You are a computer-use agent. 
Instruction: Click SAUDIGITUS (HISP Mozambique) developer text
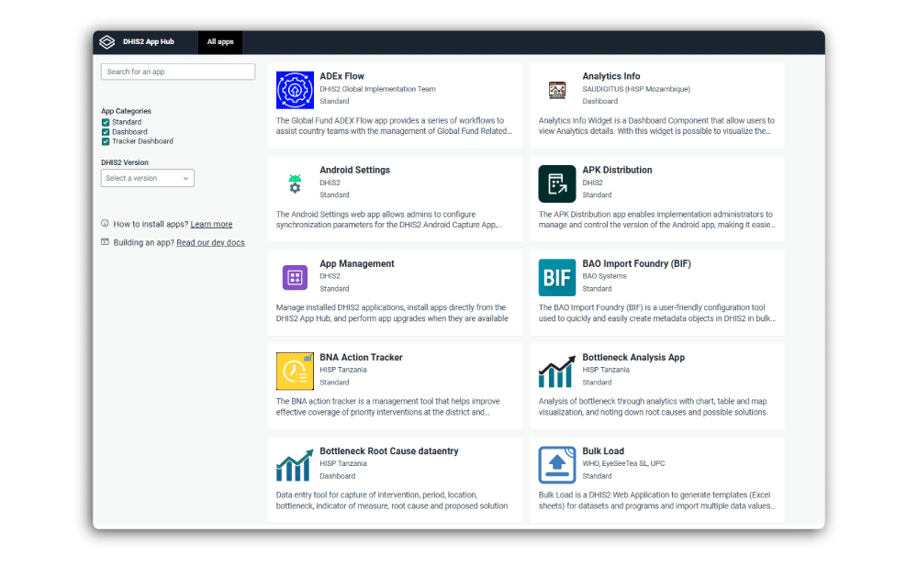(x=636, y=89)
